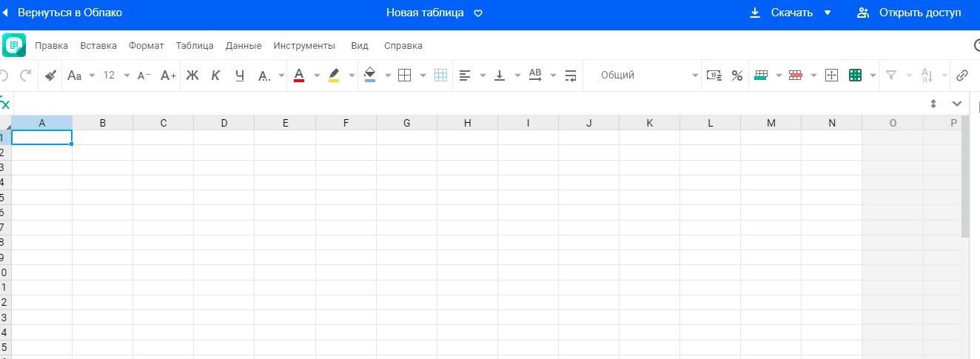Click the filter funnel icon

pos(891,75)
